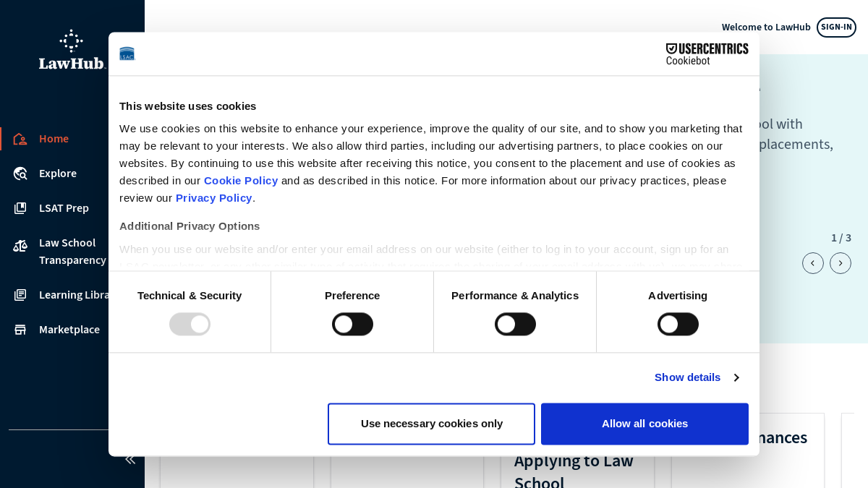Select the Marketplace menu item

[x=69, y=330]
